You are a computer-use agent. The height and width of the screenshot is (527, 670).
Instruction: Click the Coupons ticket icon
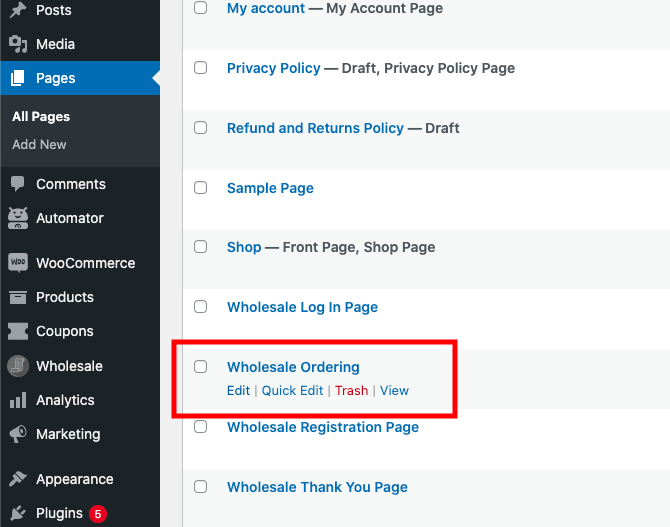18,331
